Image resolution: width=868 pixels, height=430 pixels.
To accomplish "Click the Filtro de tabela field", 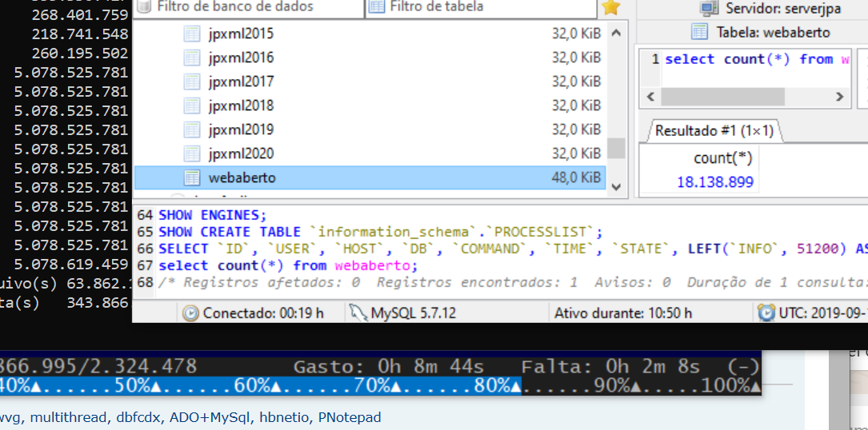I will coord(481,7).
